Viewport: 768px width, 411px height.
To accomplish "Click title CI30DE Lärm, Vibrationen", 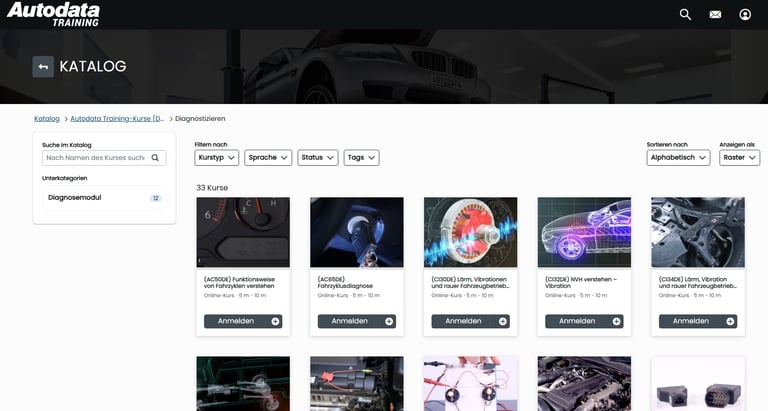I will (470, 283).
